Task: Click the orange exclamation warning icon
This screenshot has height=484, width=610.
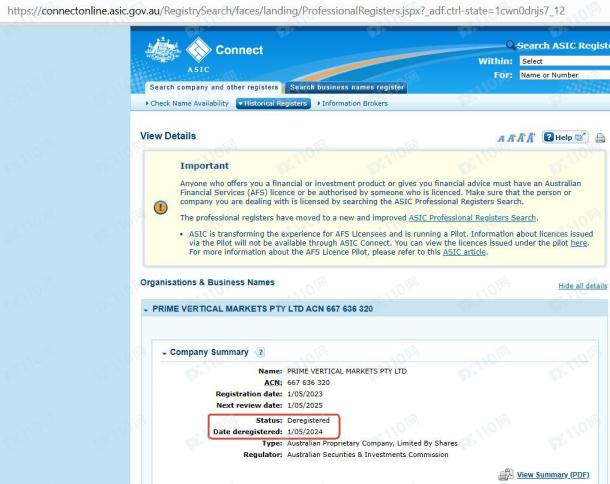Action: (x=161, y=207)
